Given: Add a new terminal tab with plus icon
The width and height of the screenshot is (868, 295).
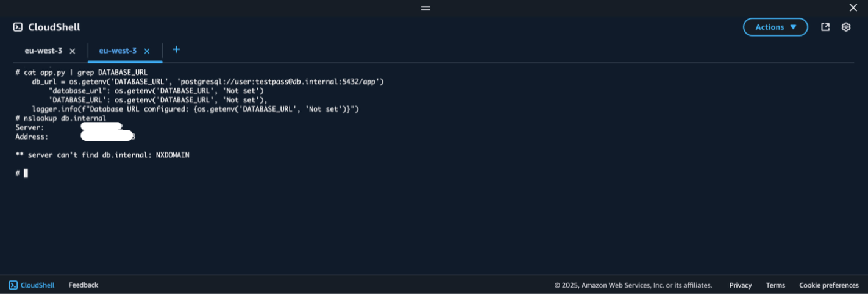Looking at the screenshot, I should point(176,49).
